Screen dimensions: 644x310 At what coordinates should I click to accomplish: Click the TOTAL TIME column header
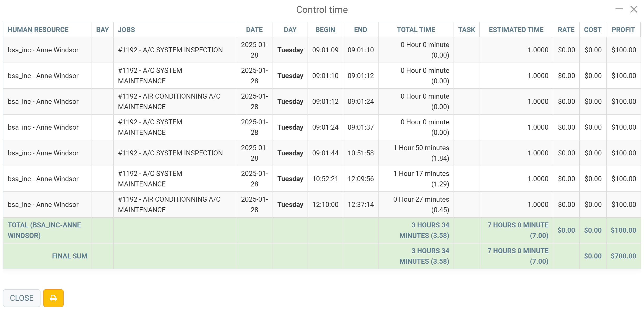(416, 30)
